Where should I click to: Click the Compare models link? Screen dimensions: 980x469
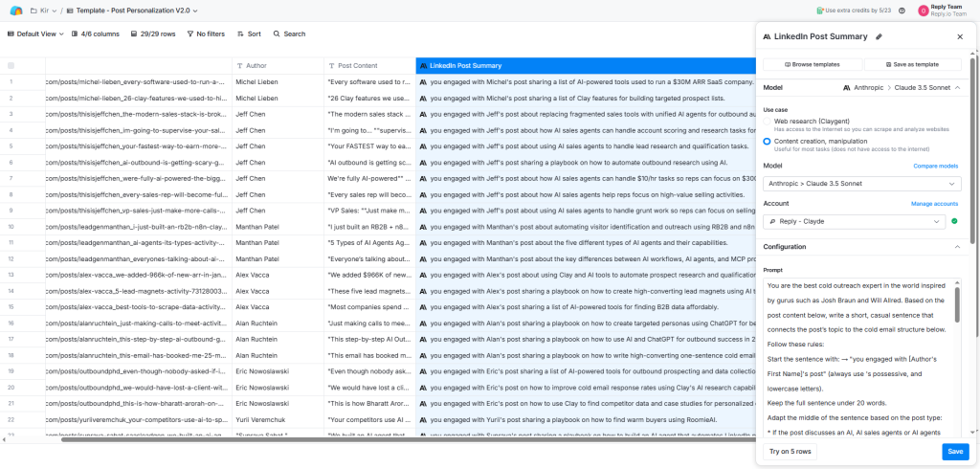pos(935,166)
